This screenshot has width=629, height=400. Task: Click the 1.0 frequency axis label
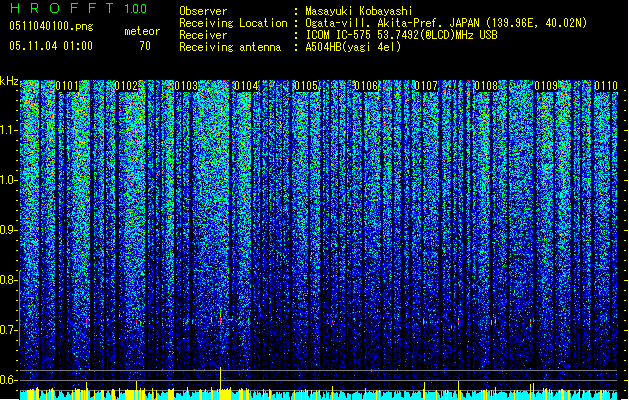(x=9, y=180)
